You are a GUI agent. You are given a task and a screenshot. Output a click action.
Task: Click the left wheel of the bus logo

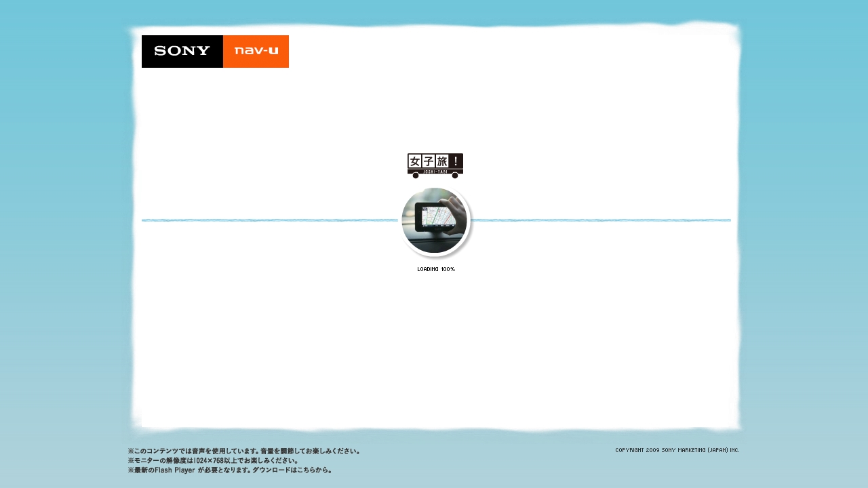416,176
